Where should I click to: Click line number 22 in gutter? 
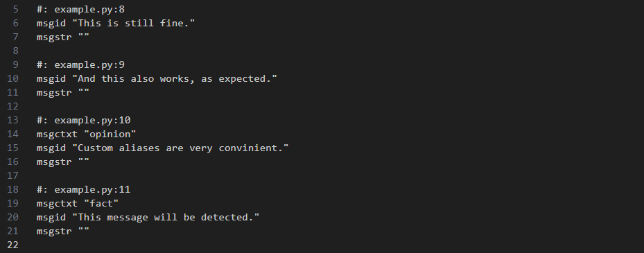[12, 245]
